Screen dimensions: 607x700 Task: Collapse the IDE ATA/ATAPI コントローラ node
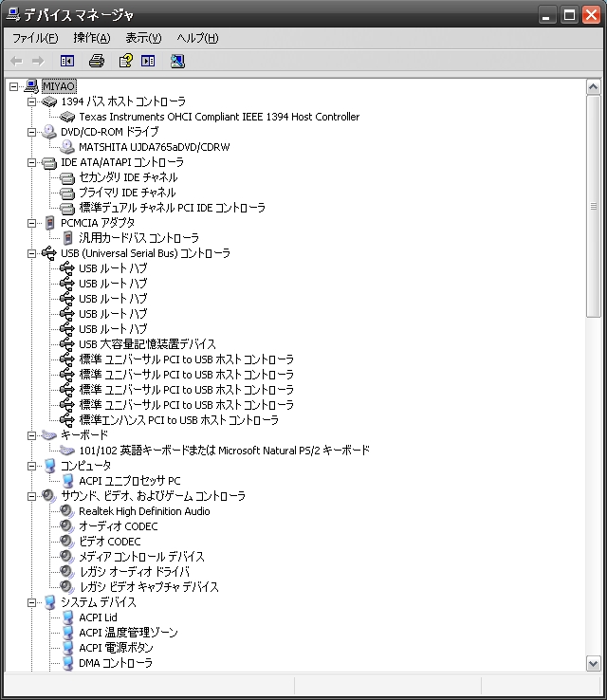pyautogui.click(x=31, y=162)
